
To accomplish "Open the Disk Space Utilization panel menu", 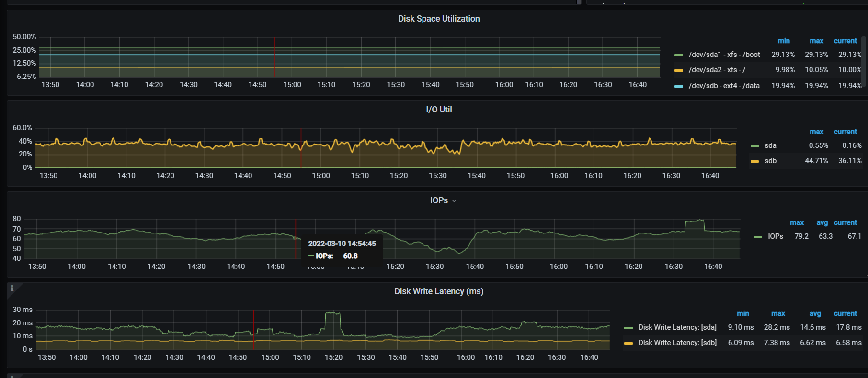I will click(438, 19).
